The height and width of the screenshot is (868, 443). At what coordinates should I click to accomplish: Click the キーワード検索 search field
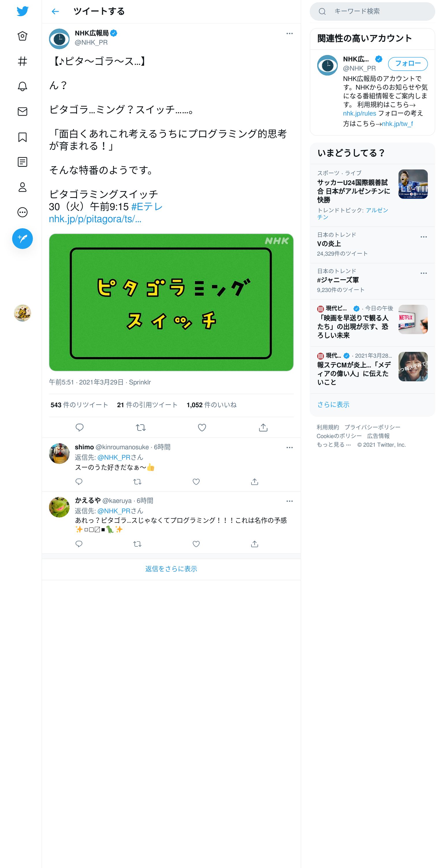coord(372,12)
